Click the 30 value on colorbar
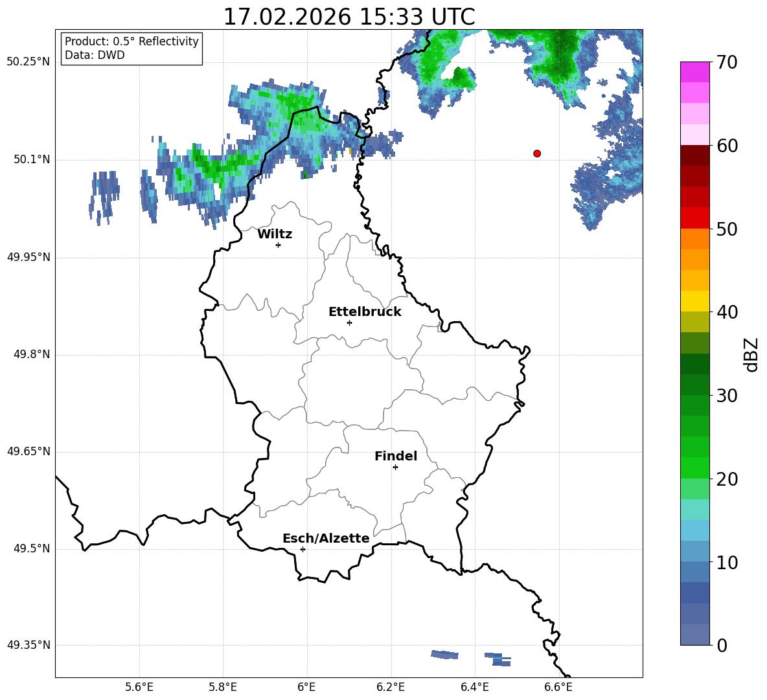The width and height of the screenshot is (767, 700). pyautogui.click(x=727, y=396)
